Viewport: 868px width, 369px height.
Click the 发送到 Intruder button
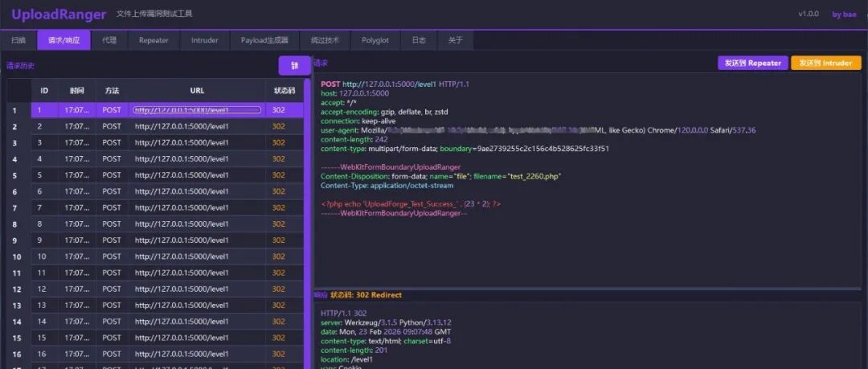click(826, 64)
